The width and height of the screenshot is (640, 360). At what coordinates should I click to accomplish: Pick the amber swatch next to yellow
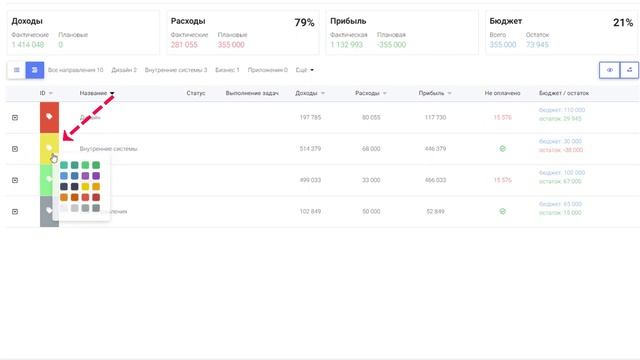click(x=96, y=187)
